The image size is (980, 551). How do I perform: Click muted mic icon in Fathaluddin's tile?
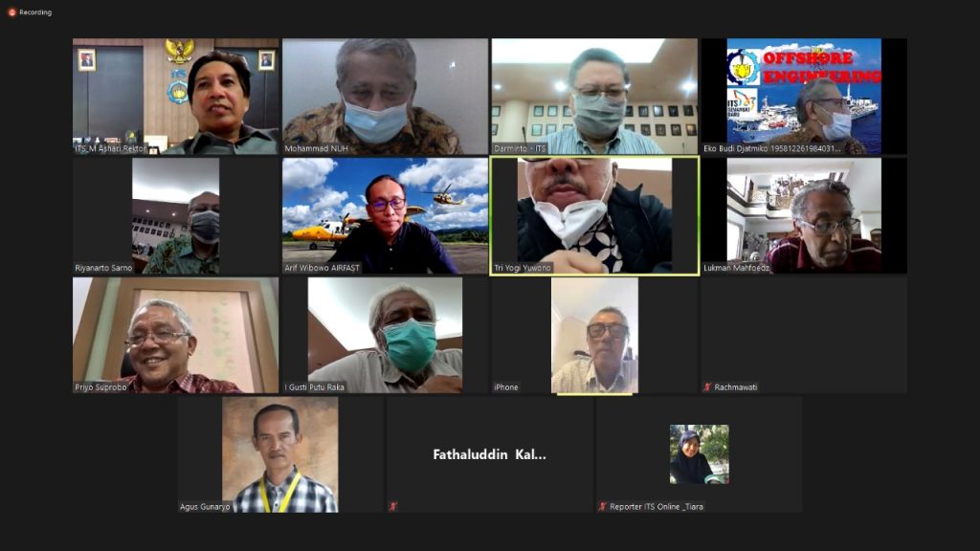(393, 506)
